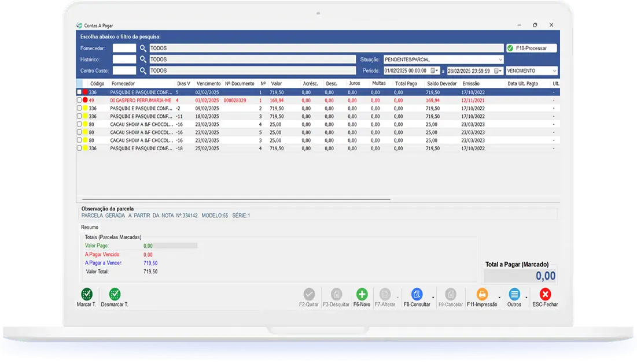
Task: Open F8-Consultar search icon
Action: [417, 294]
